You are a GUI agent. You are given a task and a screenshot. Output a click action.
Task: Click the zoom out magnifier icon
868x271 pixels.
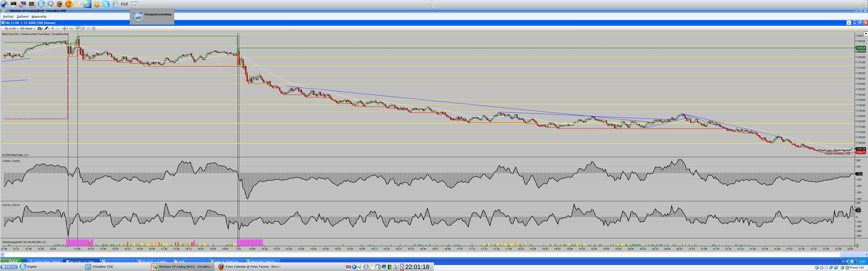58,29
